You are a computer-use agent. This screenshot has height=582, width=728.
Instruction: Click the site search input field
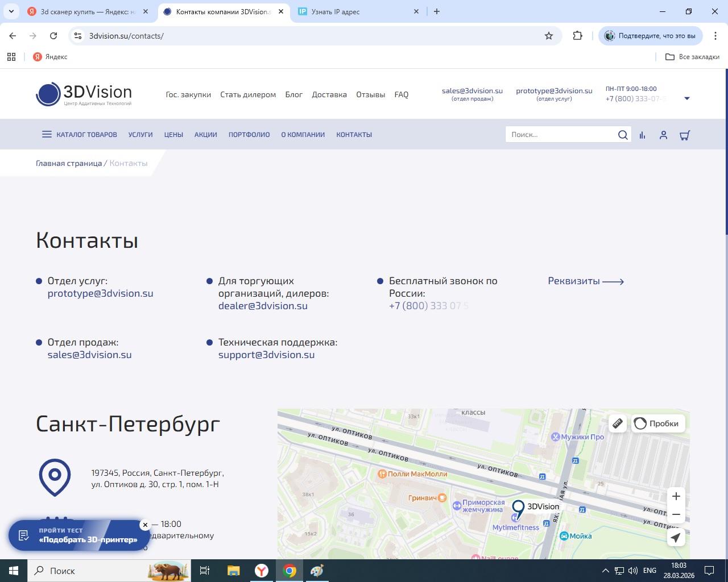click(560, 135)
